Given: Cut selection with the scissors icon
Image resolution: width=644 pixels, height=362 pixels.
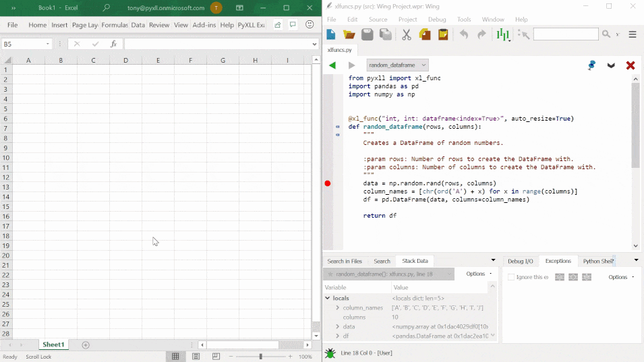Looking at the screenshot, I should point(406,34).
